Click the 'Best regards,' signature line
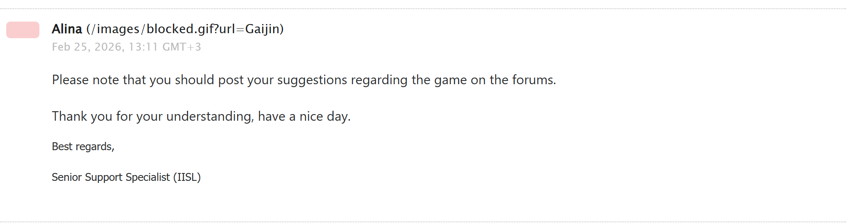The height and width of the screenshot is (224, 868). [83, 146]
